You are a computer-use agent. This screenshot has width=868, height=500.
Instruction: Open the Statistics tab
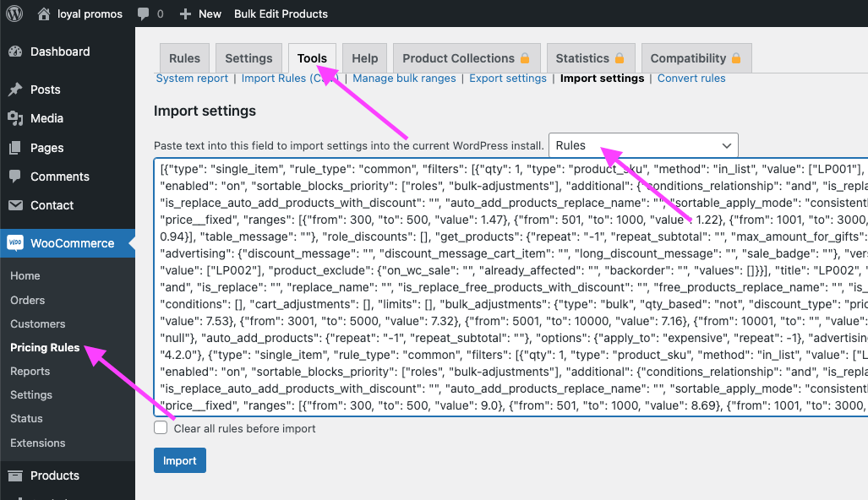click(x=591, y=58)
